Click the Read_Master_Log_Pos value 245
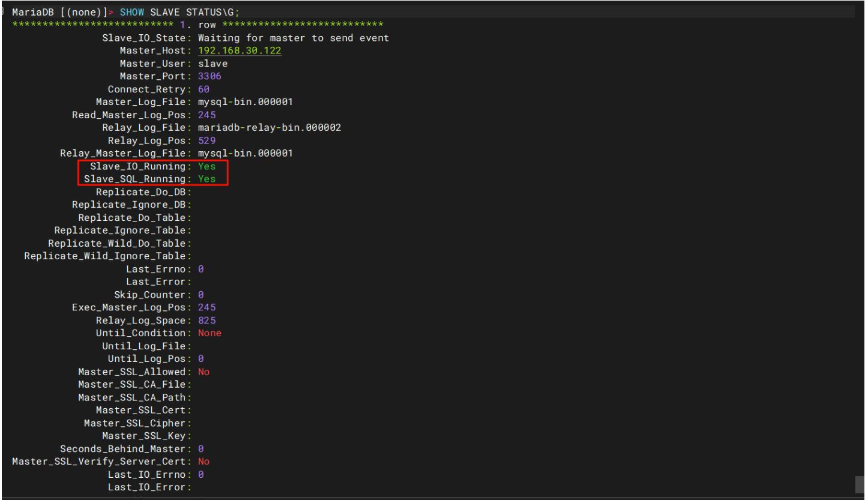Image resolution: width=868 pixels, height=500 pixels. (x=206, y=115)
